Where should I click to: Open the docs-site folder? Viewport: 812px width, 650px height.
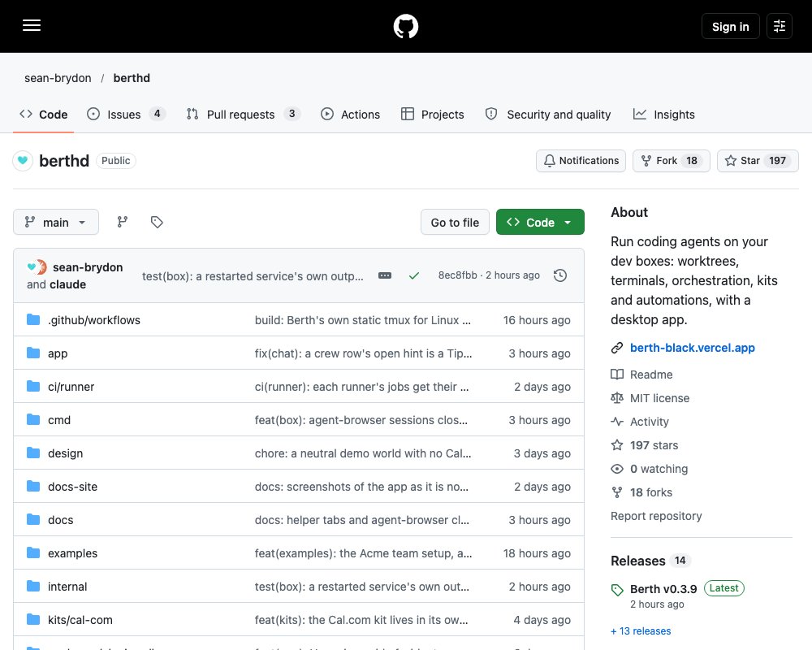[x=72, y=486]
